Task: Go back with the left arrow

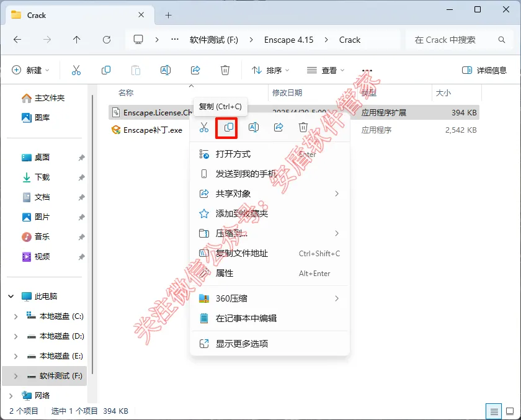Action: pos(17,40)
